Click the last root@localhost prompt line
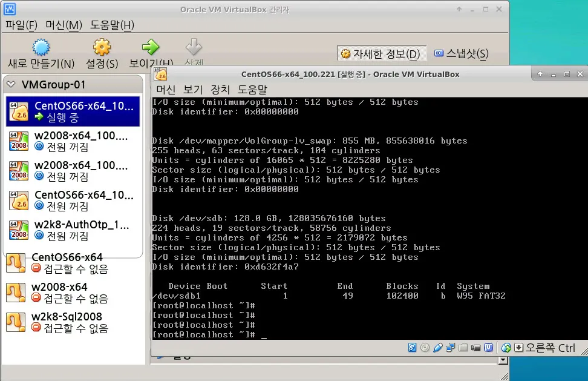 pos(209,334)
